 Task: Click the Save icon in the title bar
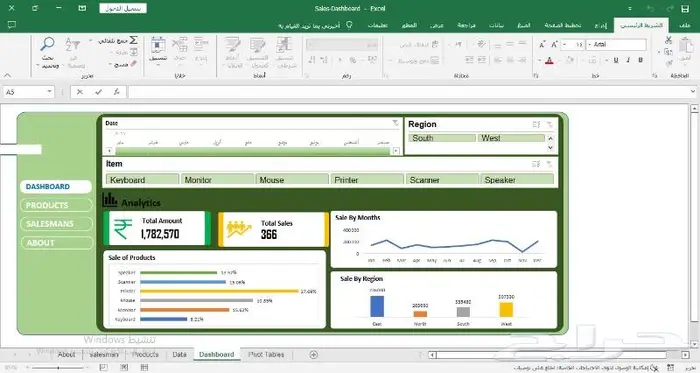tap(685, 8)
